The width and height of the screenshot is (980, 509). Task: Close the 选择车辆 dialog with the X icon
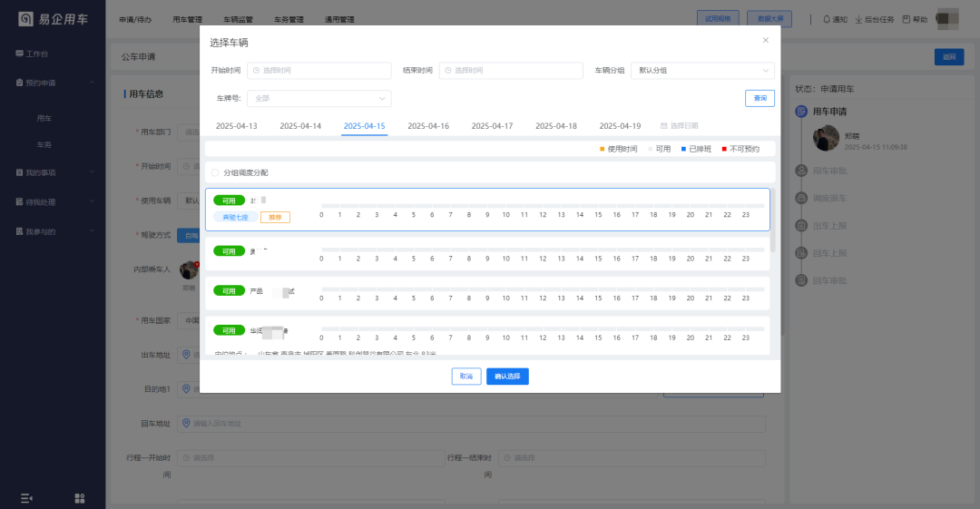coord(765,40)
